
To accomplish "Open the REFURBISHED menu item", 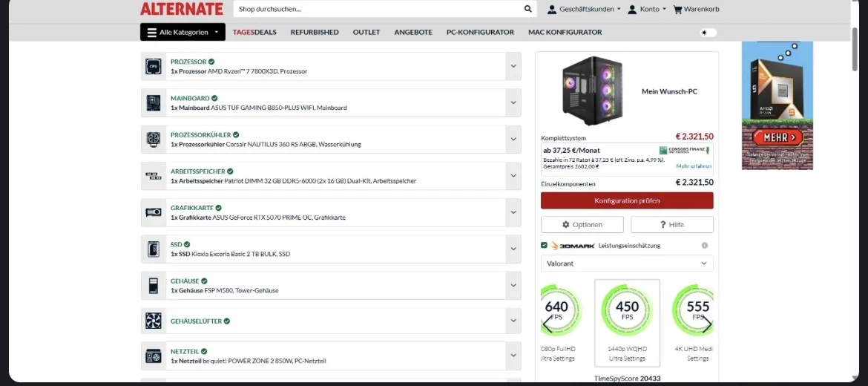I will click(x=315, y=32).
